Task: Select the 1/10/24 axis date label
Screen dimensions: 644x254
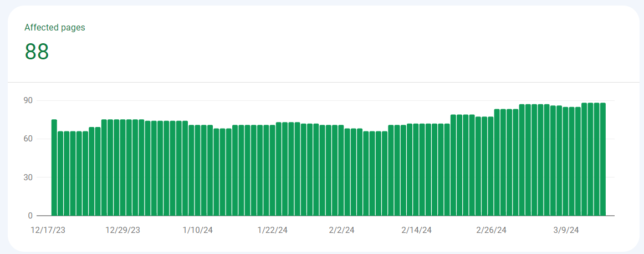Action: [197, 230]
